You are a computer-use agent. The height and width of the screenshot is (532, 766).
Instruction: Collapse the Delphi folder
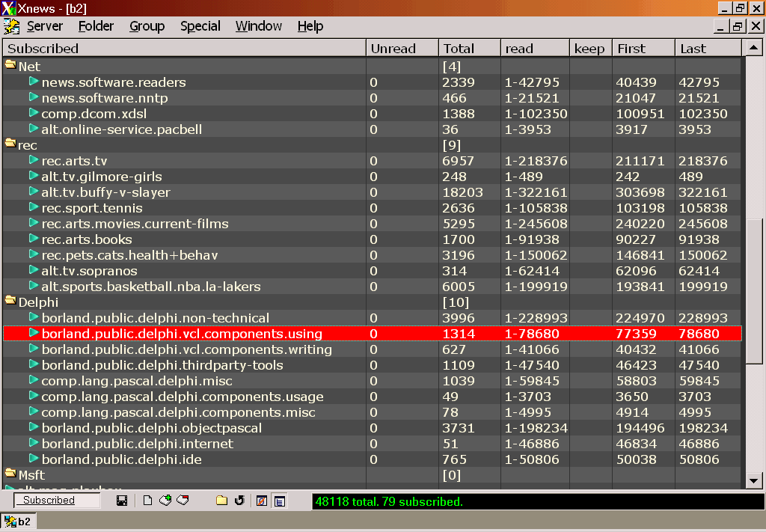[x=10, y=301]
